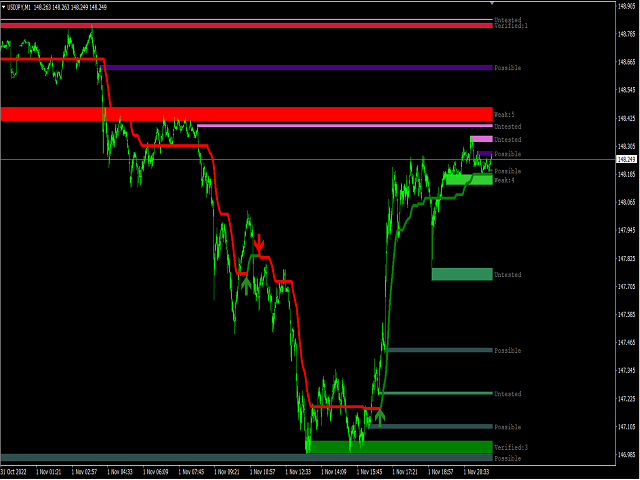
Task: Select the green Untested zone near 147.8
Action: point(461,274)
